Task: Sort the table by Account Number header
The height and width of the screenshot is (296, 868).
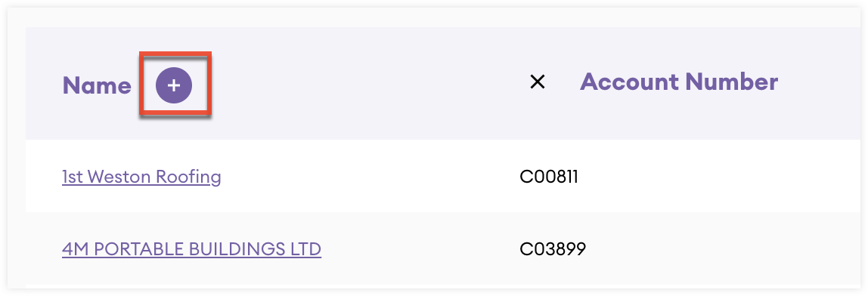Action: click(x=679, y=82)
